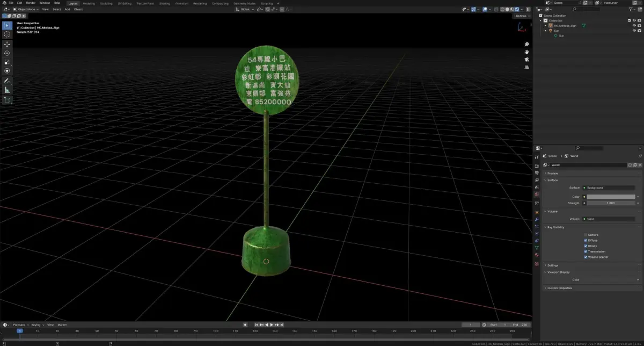Viewport: 644px width, 346px height.
Task: Open the Texture properties tab
Action: pyautogui.click(x=537, y=264)
